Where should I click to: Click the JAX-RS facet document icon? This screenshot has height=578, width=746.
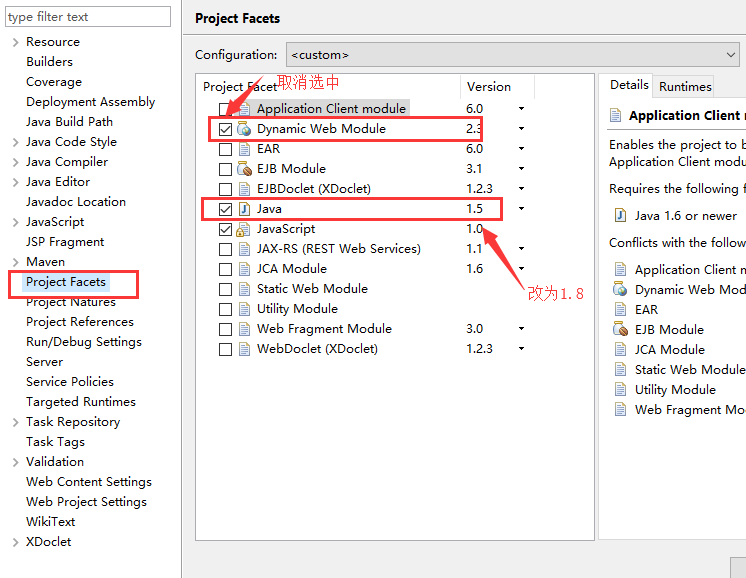244,249
